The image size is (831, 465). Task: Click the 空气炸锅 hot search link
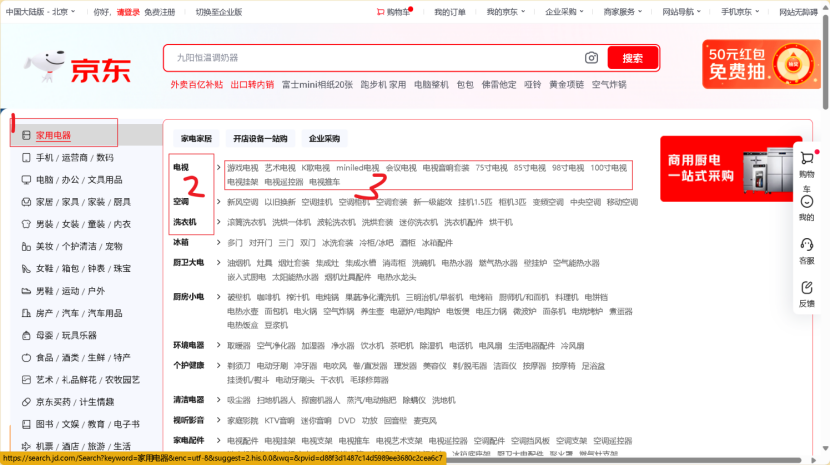(609, 85)
